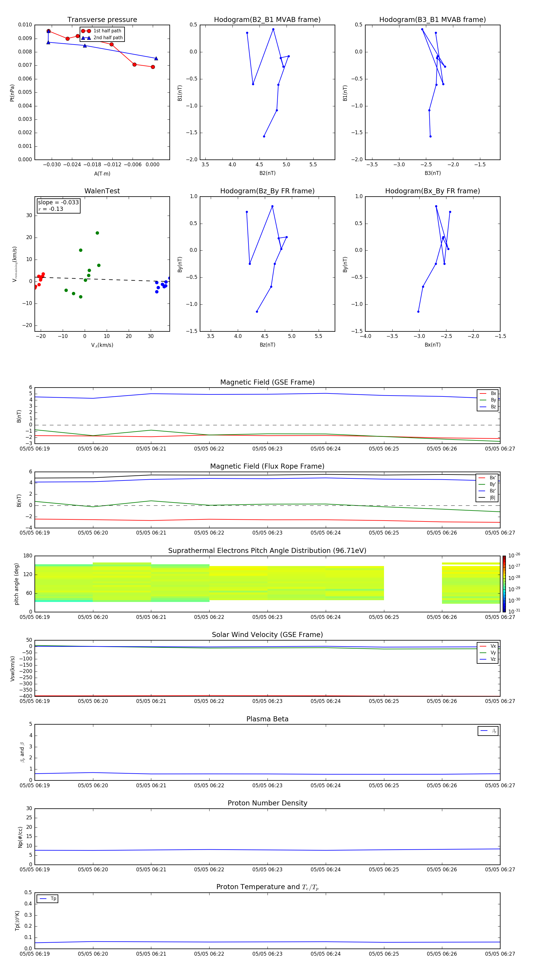Click the 'Magnetic Field (Flux Rope Frame)' title

tap(267, 466)
